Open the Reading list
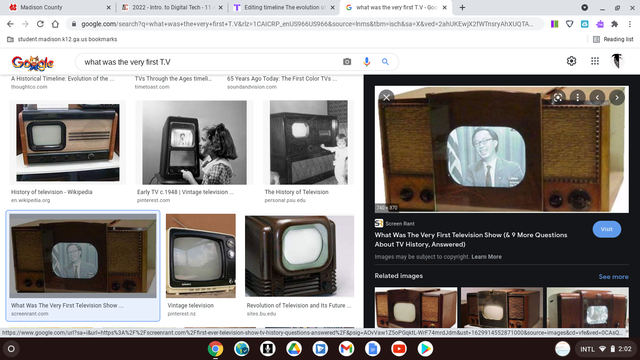 (x=613, y=39)
